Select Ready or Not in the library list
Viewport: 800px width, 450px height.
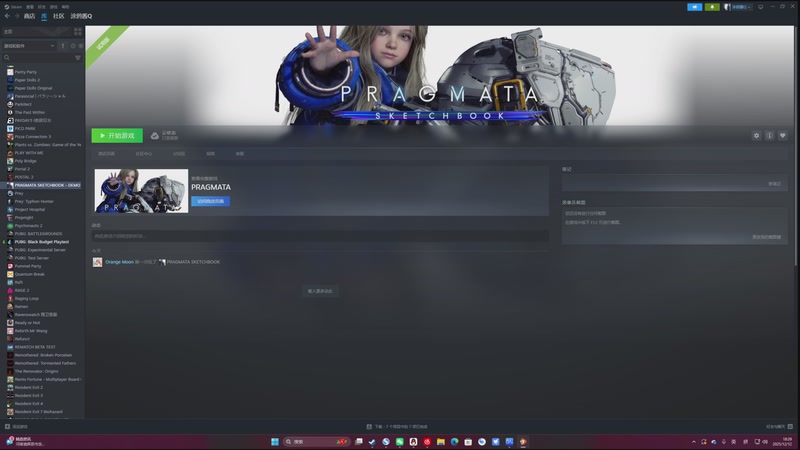27,322
